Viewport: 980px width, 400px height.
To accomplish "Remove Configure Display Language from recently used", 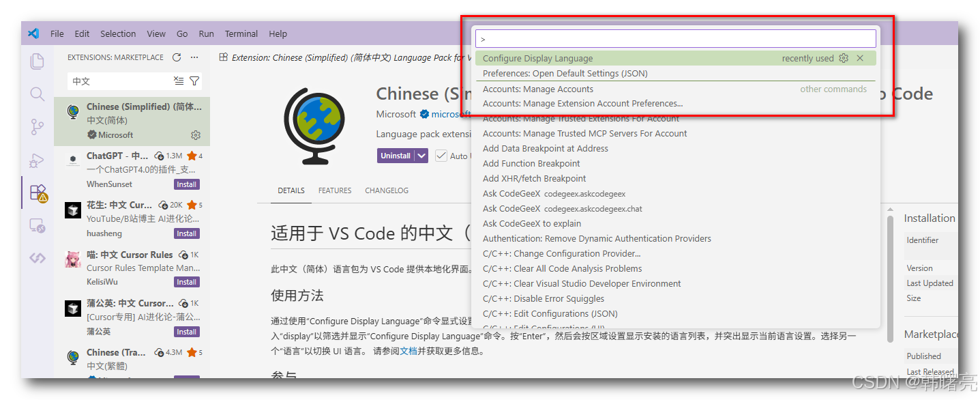I will click(860, 58).
